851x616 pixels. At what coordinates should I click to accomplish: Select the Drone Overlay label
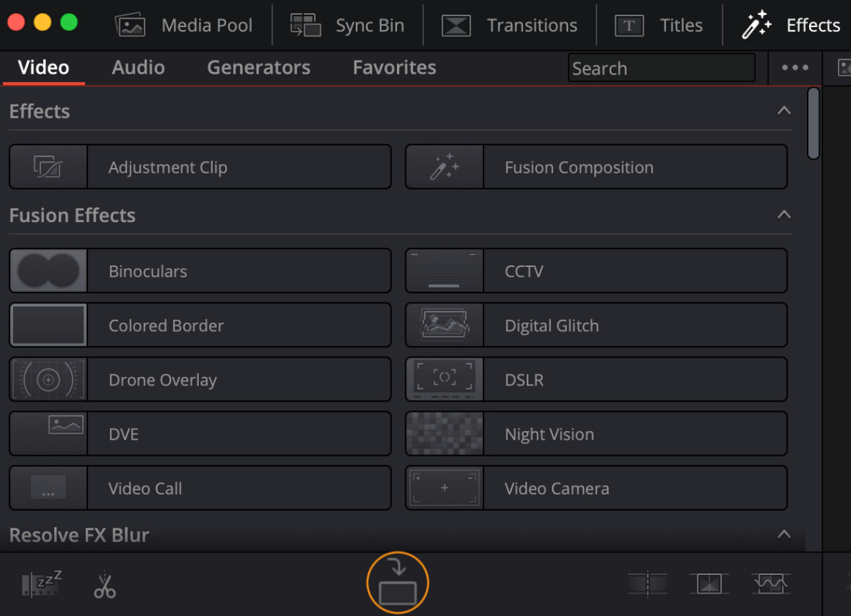click(x=162, y=380)
